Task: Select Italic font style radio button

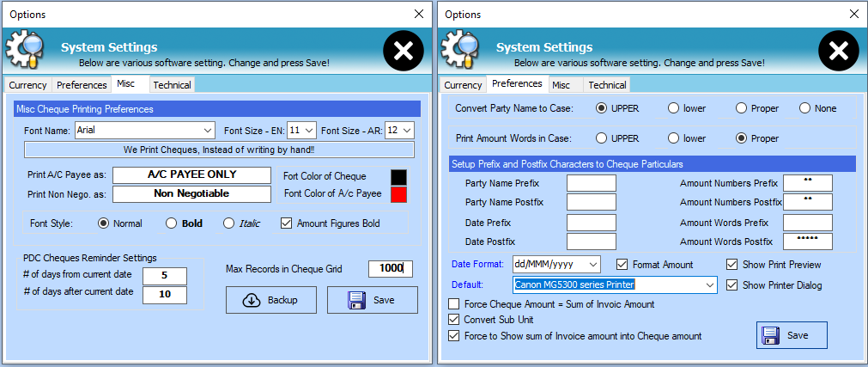Action: pos(228,223)
